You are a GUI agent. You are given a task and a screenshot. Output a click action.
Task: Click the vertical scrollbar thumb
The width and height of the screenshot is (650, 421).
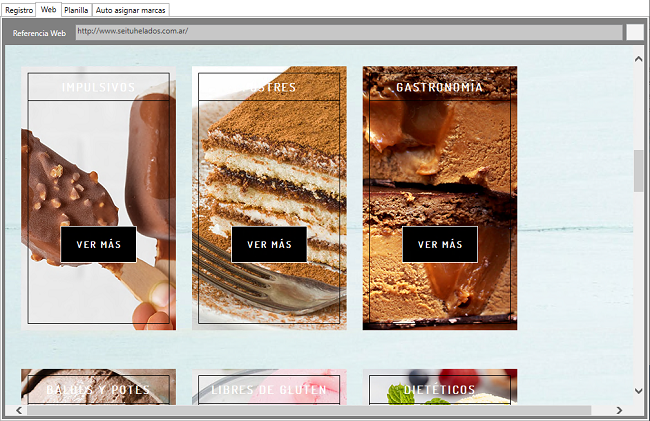pyautogui.click(x=638, y=171)
